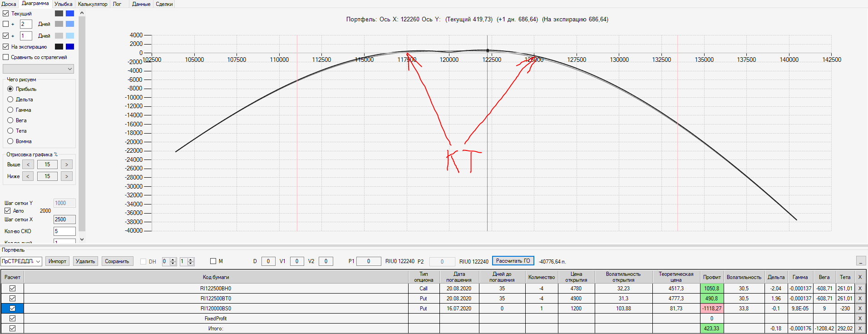This screenshot has height=334, width=868.
Task: Toggle the На экспирацию checkbox
Action: pyautogui.click(x=6, y=46)
